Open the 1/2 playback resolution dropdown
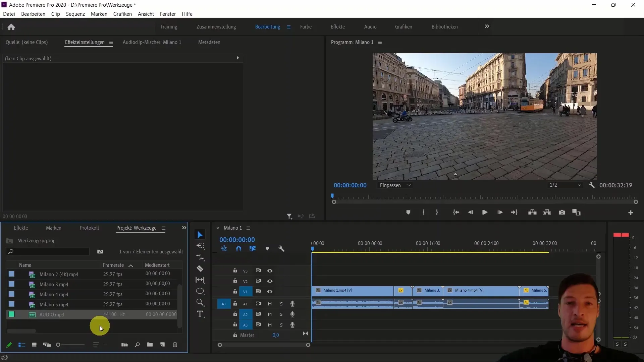The image size is (644, 362). click(x=565, y=185)
